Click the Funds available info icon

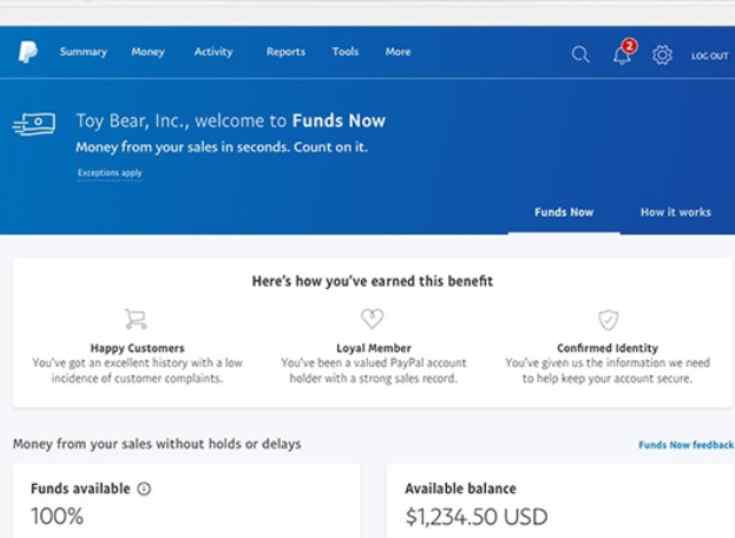(144, 489)
